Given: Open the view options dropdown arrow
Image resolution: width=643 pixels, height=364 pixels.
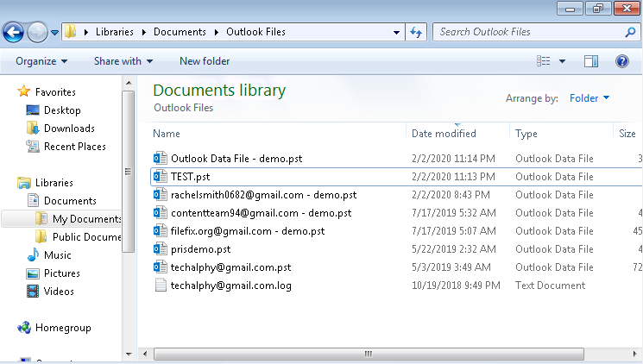Looking at the screenshot, I should [x=562, y=61].
